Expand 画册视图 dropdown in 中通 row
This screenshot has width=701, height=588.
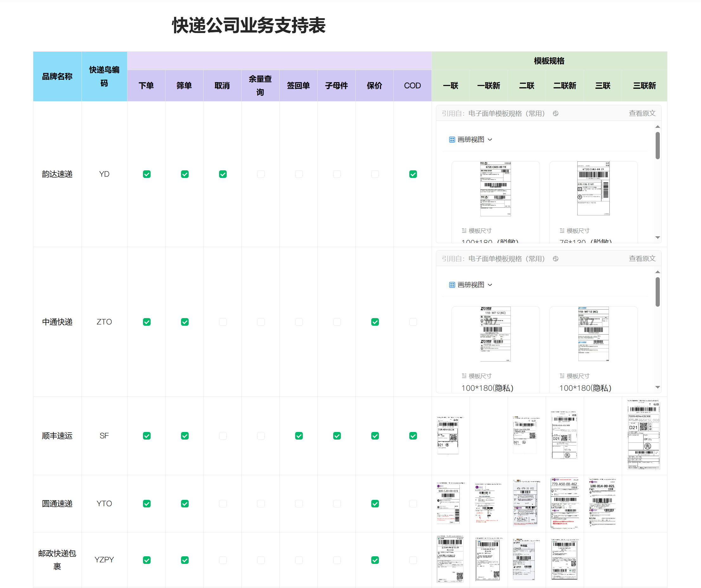click(490, 285)
